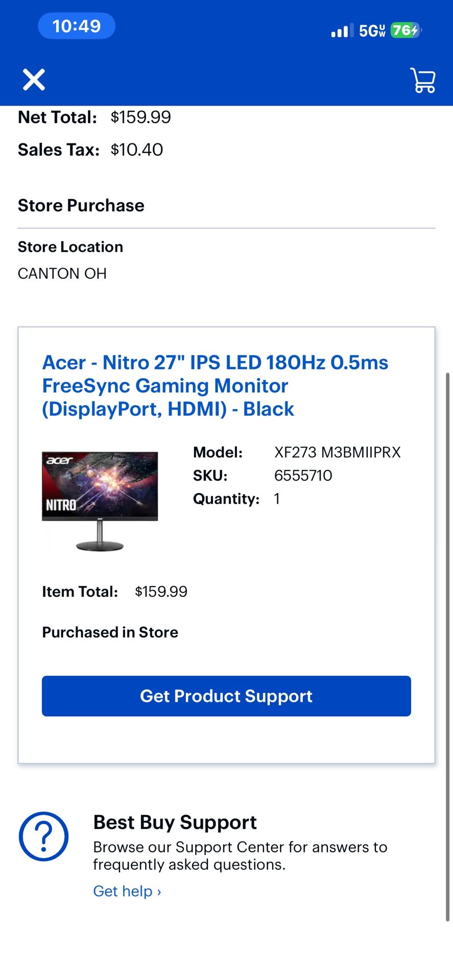Open the Acer Nitro 27" monitor product link

coord(216,385)
